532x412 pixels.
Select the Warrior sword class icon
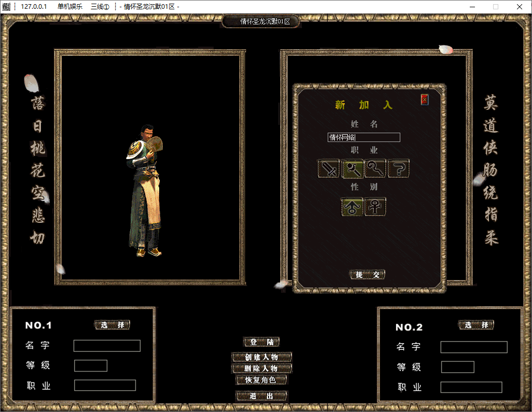[x=328, y=168]
